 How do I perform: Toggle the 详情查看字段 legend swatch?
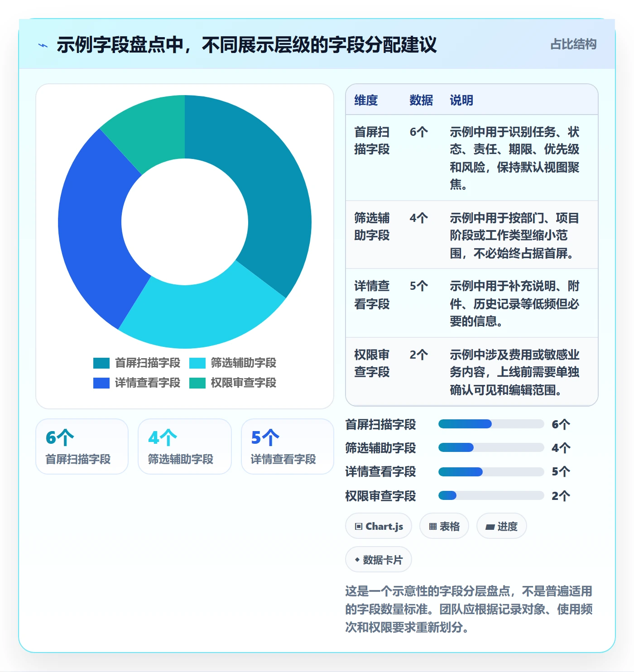pyautogui.click(x=101, y=383)
